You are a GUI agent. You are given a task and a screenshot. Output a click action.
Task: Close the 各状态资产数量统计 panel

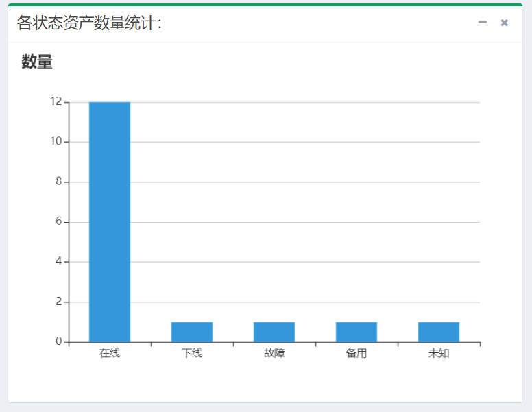pos(505,23)
